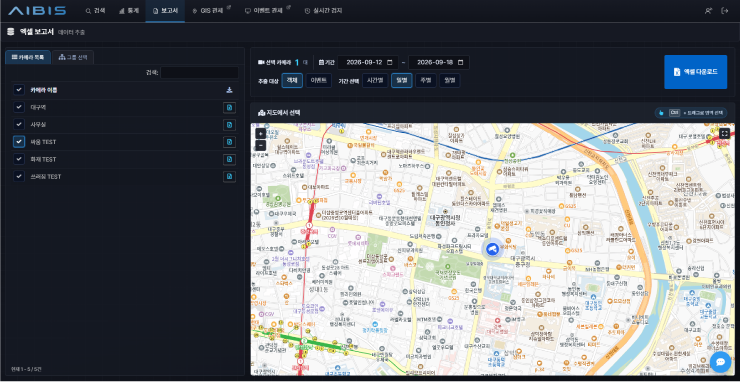Open 이벤트 관제 menu item
The width and height of the screenshot is (740, 382).
tap(268, 10)
